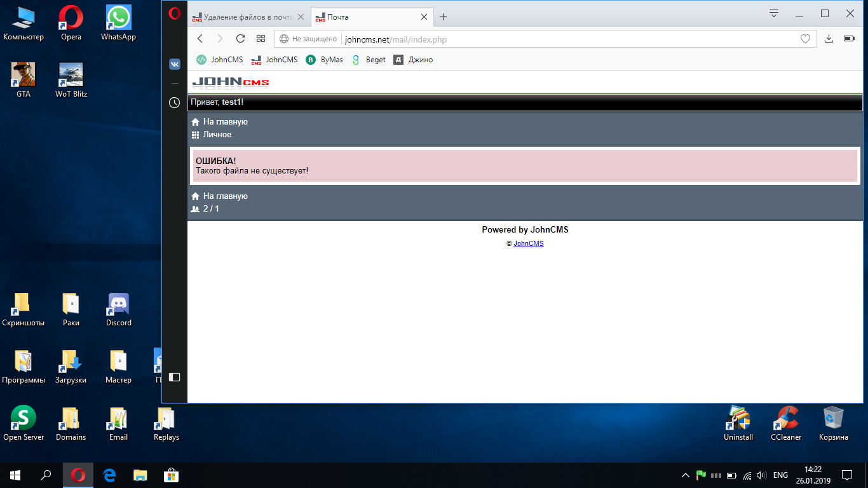Image resolution: width=868 pixels, height=488 pixels.
Task: Open JohnCMS bookmark with green code icon
Action: pos(219,60)
